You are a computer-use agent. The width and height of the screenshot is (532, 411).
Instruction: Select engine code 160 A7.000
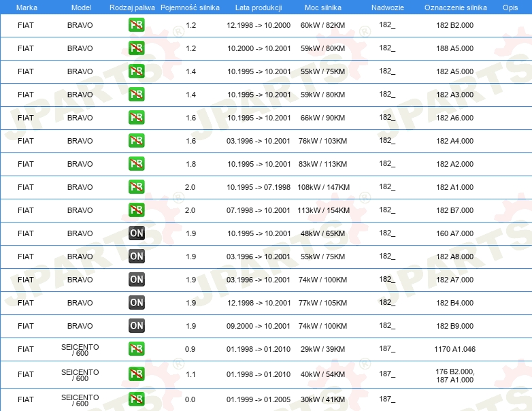click(454, 233)
